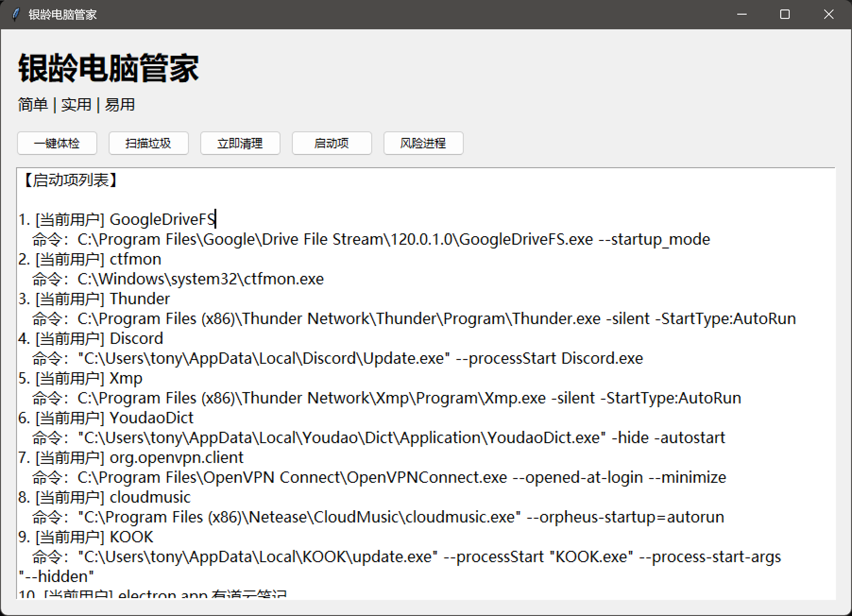Click the "--hidden" wrapped argument line
Image resolution: width=852 pixels, height=616 pixels.
[x=56, y=577]
